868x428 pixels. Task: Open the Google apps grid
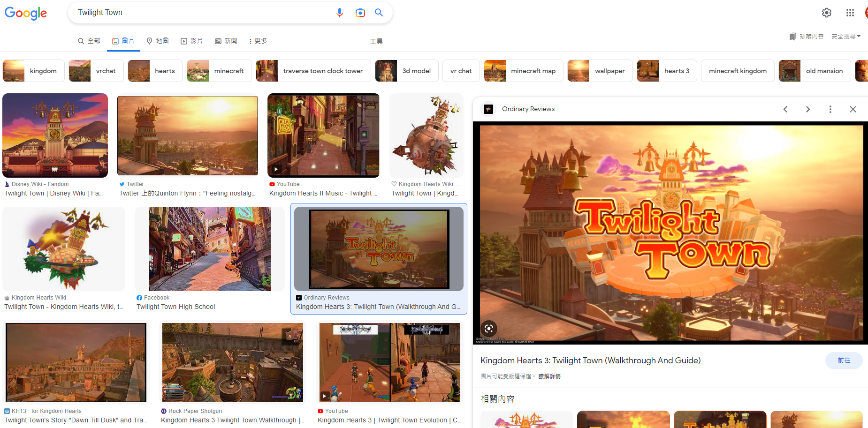850,13
